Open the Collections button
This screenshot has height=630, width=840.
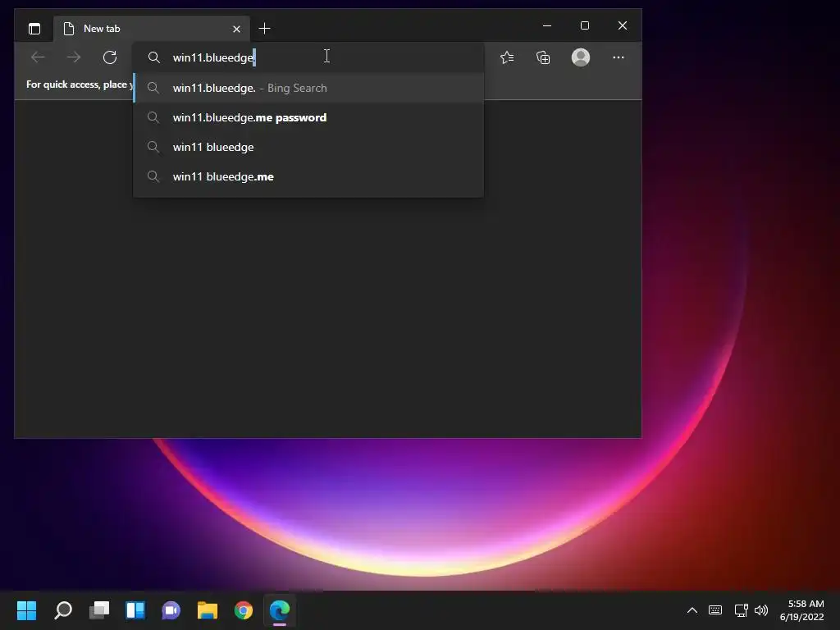pyautogui.click(x=543, y=57)
